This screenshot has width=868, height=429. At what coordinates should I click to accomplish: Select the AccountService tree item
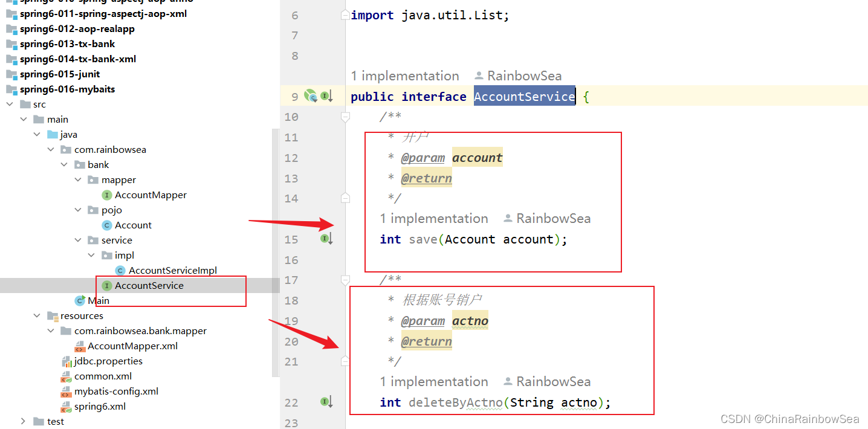tap(140, 286)
